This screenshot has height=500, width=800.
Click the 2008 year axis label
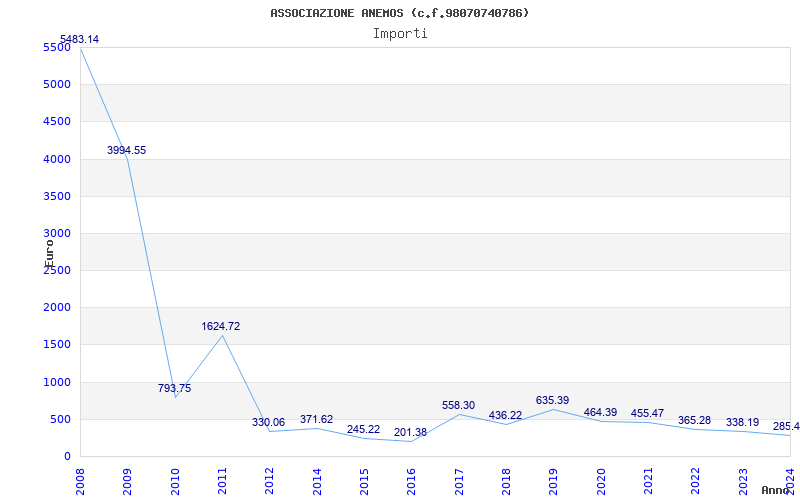(x=80, y=481)
